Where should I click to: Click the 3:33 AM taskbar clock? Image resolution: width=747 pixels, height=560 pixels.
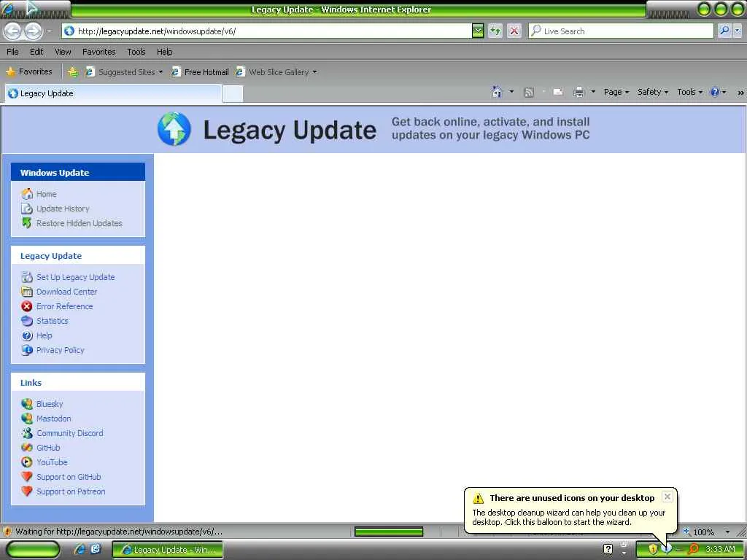pos(720,549)
